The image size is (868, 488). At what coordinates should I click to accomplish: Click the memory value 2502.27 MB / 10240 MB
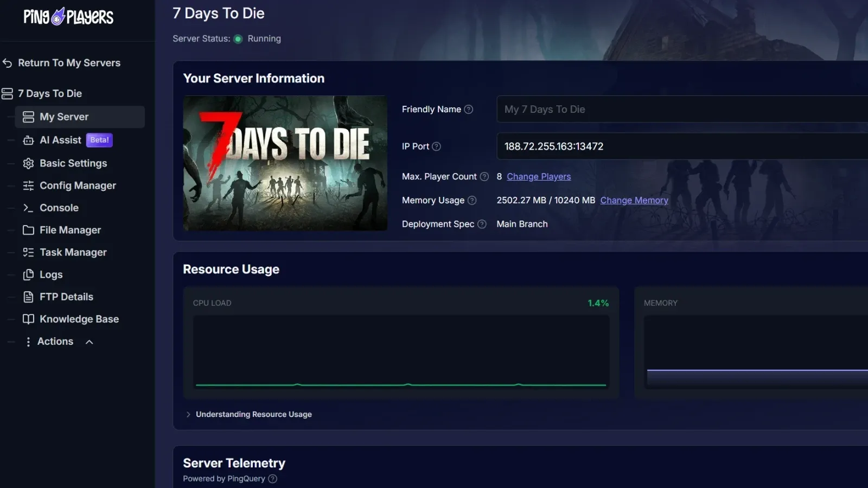546,200
